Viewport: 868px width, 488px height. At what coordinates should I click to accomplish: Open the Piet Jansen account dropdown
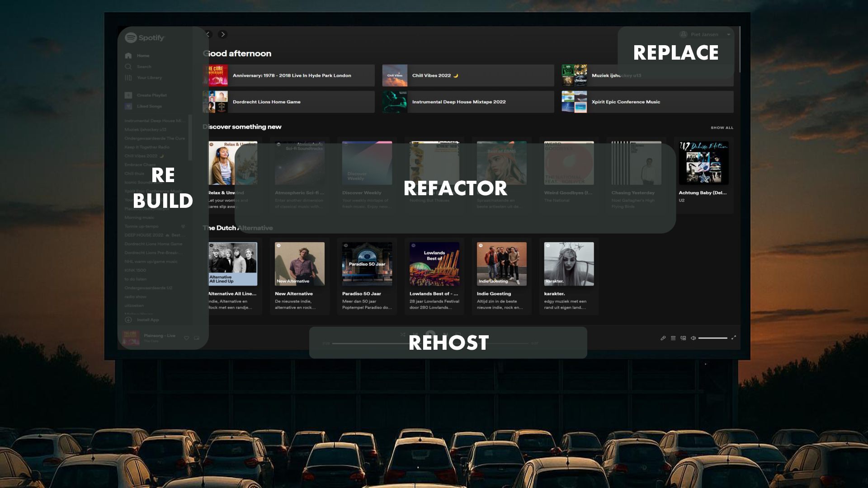[x=705, y=34]
